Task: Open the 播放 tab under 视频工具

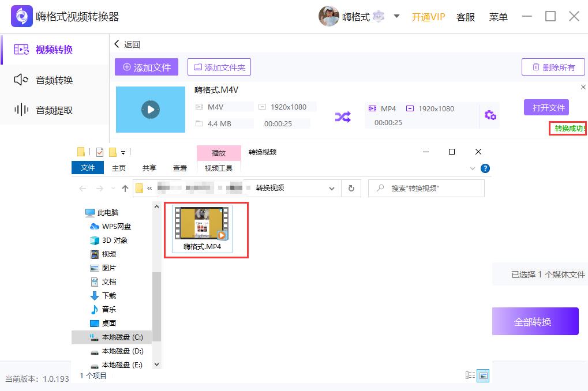Action: click(x=219, y=152)
